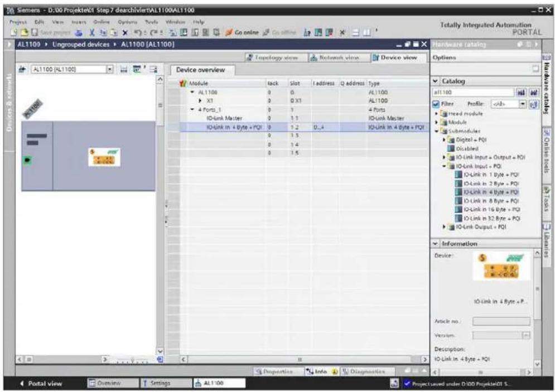The image size is (555, 392).
Task: Click Portal view at bottom left
Action: point(41,384)
